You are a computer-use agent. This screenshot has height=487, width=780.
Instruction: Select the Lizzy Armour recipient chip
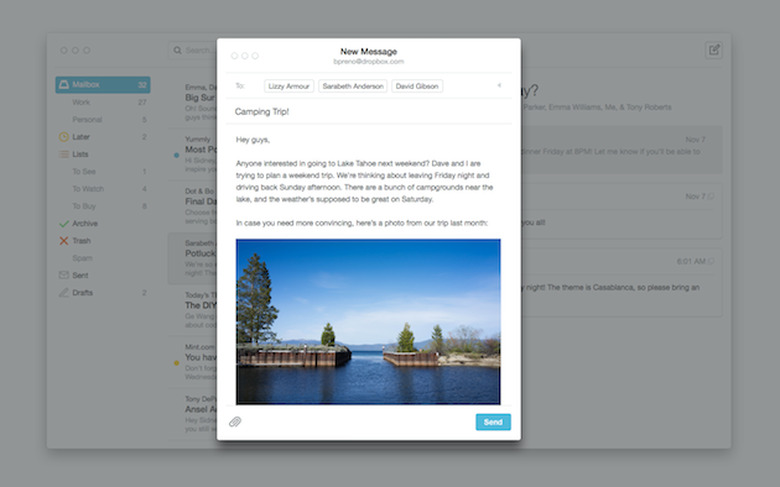pyautogui.click(x=289, y=87)
